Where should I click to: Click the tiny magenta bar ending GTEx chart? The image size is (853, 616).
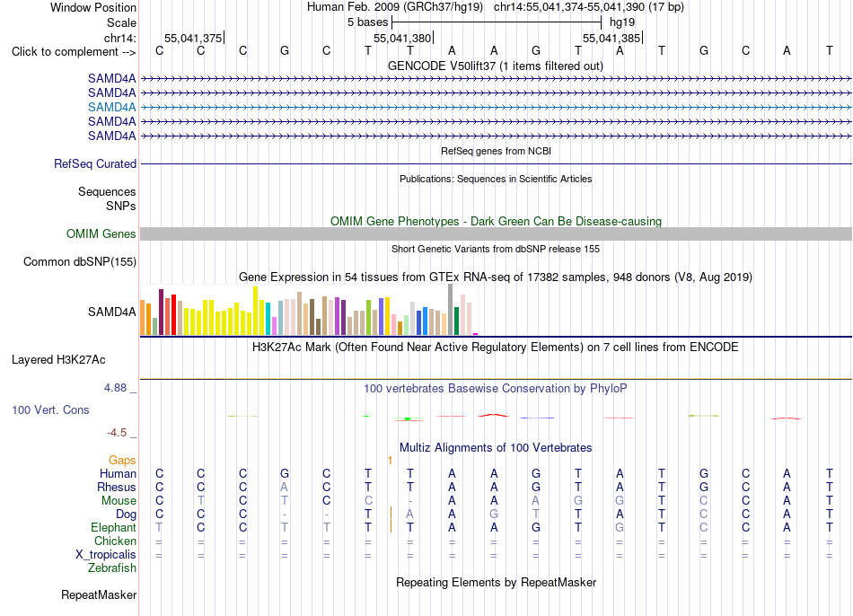coord(476,334)
